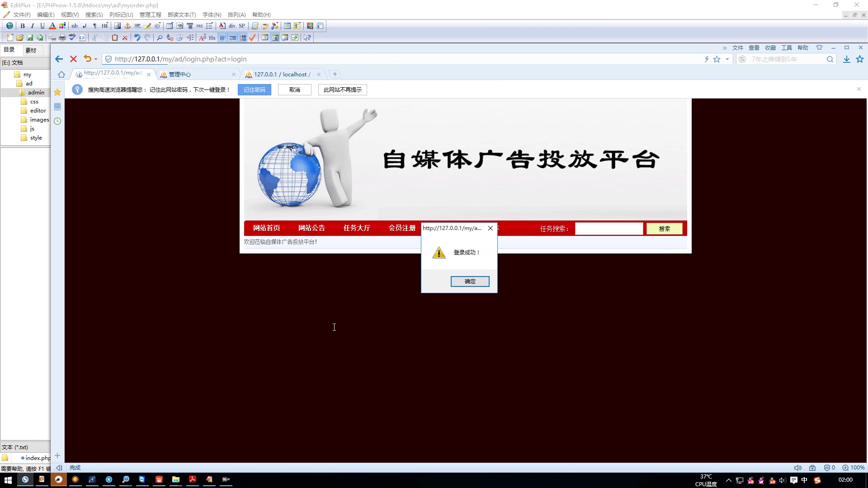The height and width of the screenshot is (488, 868).
Task: Click the browser address bar URL
Action: pyautogui.click(x=181, y=59)
